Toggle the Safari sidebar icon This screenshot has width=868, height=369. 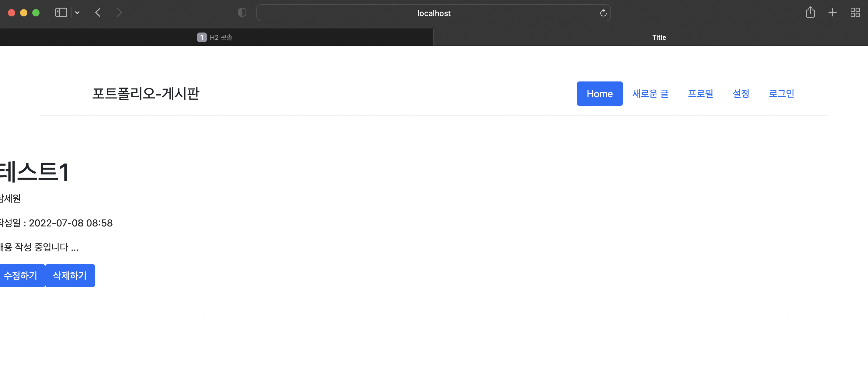tap(61, 13)
